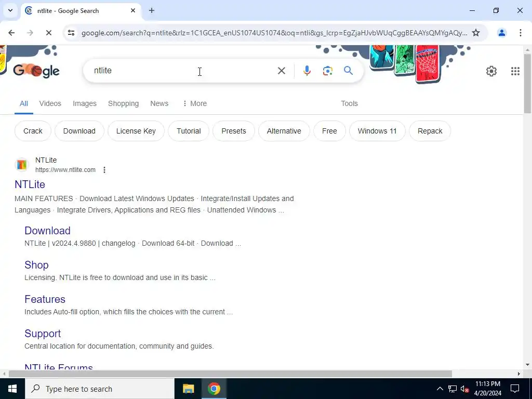Apply the Free filter chip
The width and height of the screenshot is (532, 399).
pyautogui.click(x=329, y=131)
